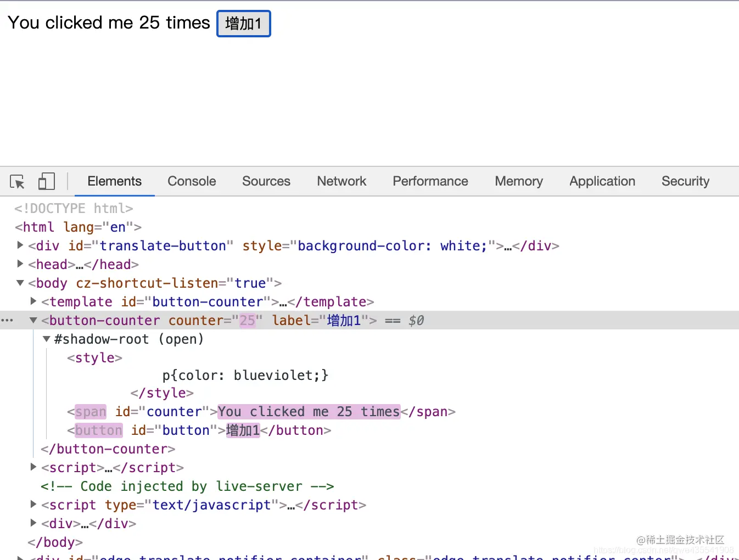Select the style opening tag row
This screenshot has width=739, height=560.
click(94, 358)
